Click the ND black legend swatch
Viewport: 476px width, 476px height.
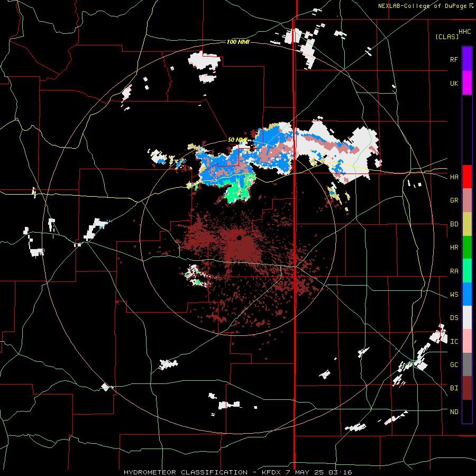(x=467, y=411)
